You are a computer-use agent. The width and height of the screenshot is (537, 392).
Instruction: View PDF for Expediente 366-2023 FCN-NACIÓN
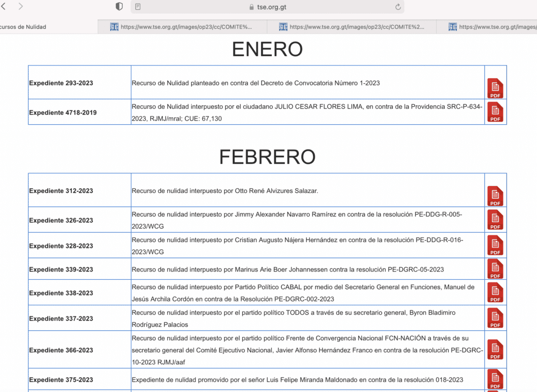(495, 350)
